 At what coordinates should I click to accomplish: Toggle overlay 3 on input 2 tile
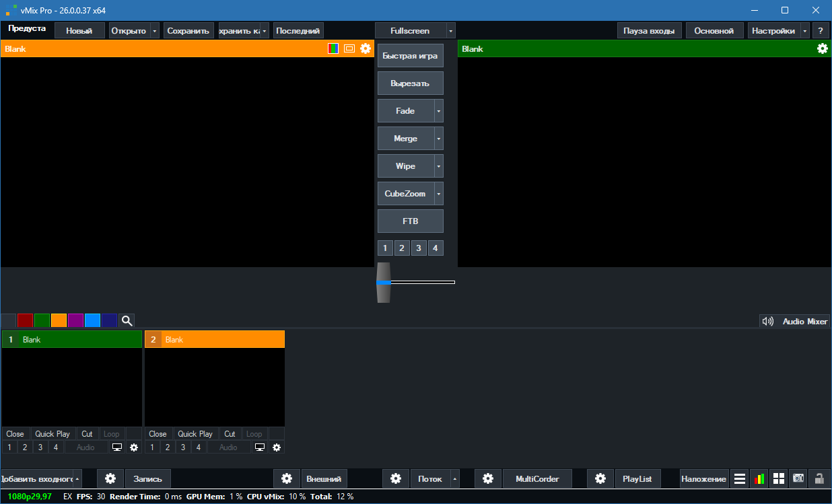pyautogui.click(x=182, y=447)
